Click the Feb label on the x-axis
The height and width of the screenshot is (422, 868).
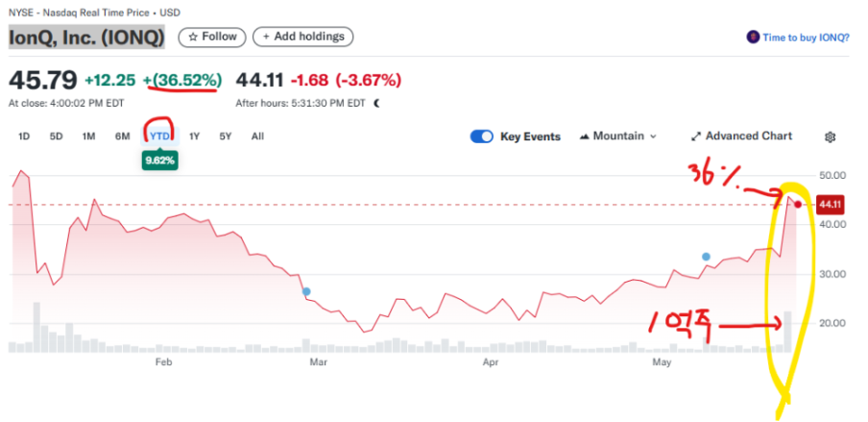[163, 363]
